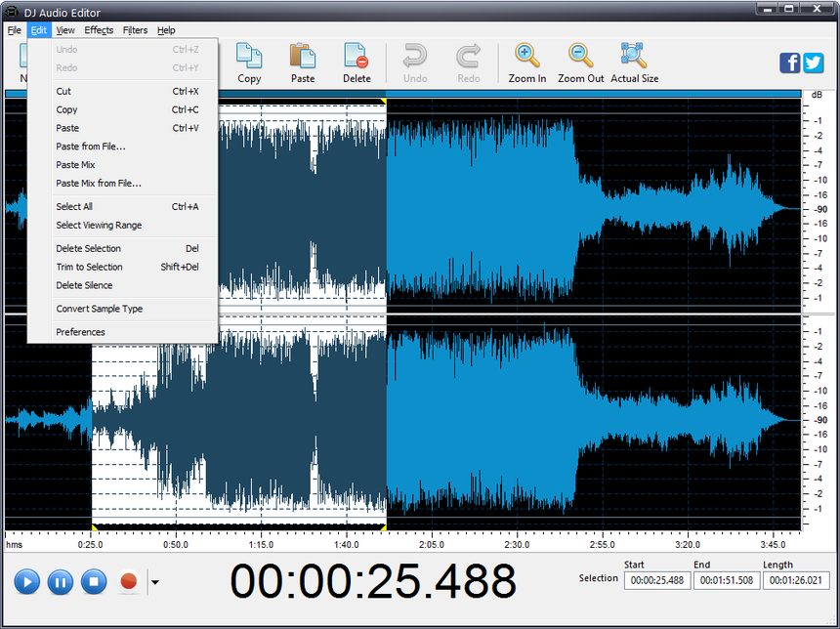Click the large 00:00:25.488 time display
This screenshot has height=629, width=840.
[x=373, y=581]
